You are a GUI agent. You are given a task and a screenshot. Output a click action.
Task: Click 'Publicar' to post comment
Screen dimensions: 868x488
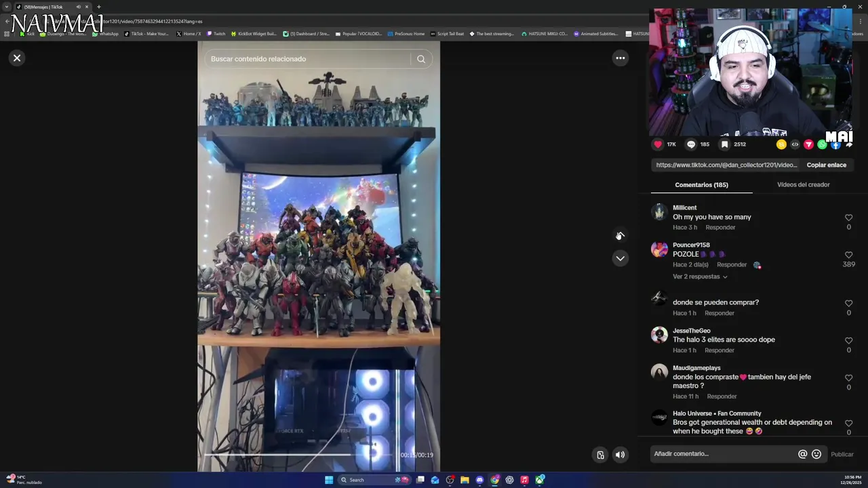[x=842, y=454]
